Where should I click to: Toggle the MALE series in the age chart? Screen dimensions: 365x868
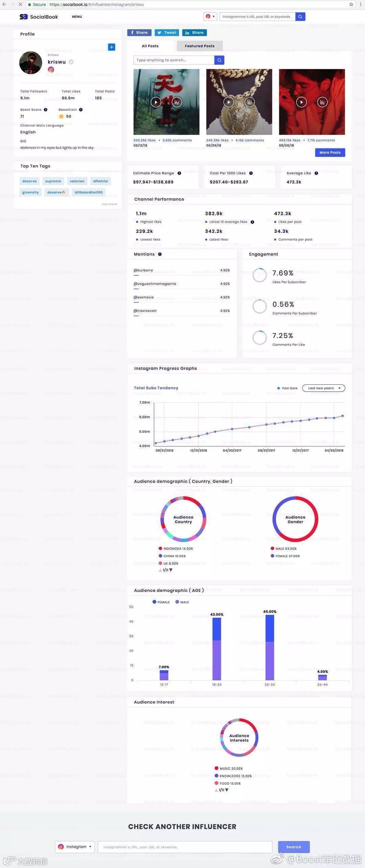(182, 602)
